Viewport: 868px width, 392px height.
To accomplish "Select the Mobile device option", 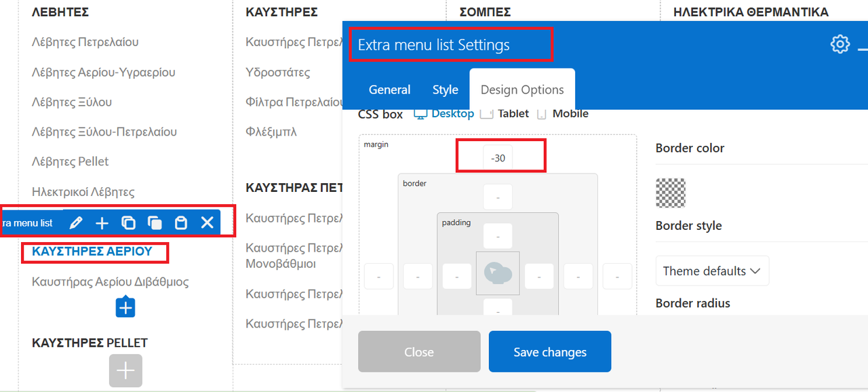I will pos(563,114).
